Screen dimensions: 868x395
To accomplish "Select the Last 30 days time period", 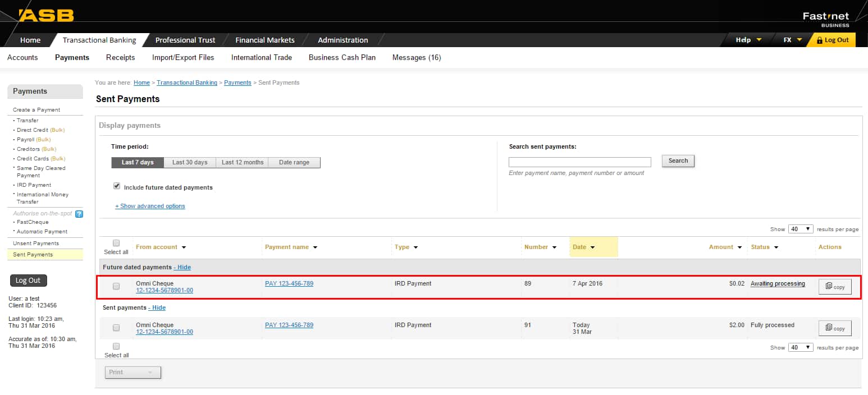I will (190, 162).
